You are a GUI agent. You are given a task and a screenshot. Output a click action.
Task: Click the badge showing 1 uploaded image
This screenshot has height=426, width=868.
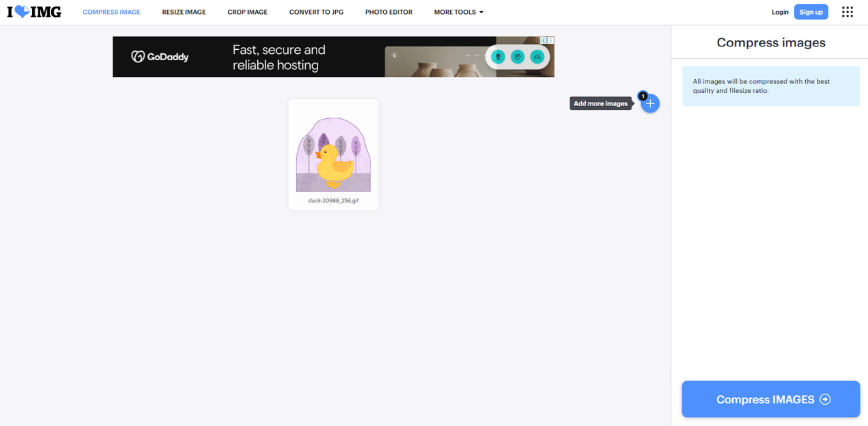click(643, 96)
